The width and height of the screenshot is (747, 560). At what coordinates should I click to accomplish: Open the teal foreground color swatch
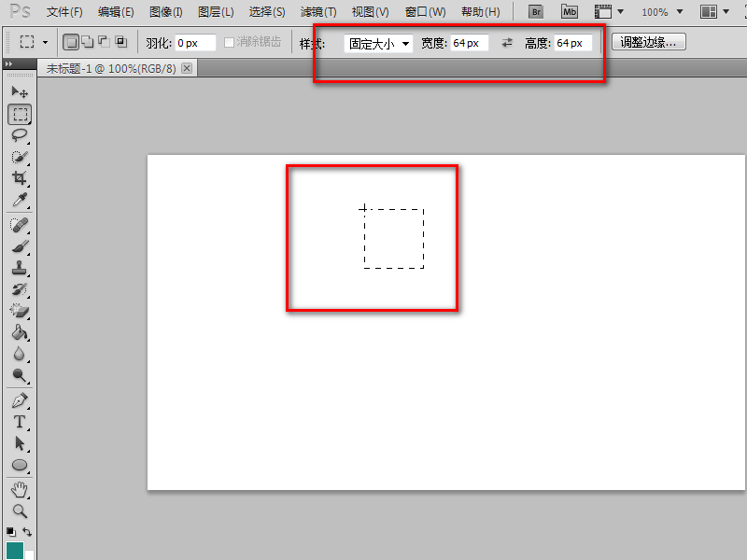point(15,551)
